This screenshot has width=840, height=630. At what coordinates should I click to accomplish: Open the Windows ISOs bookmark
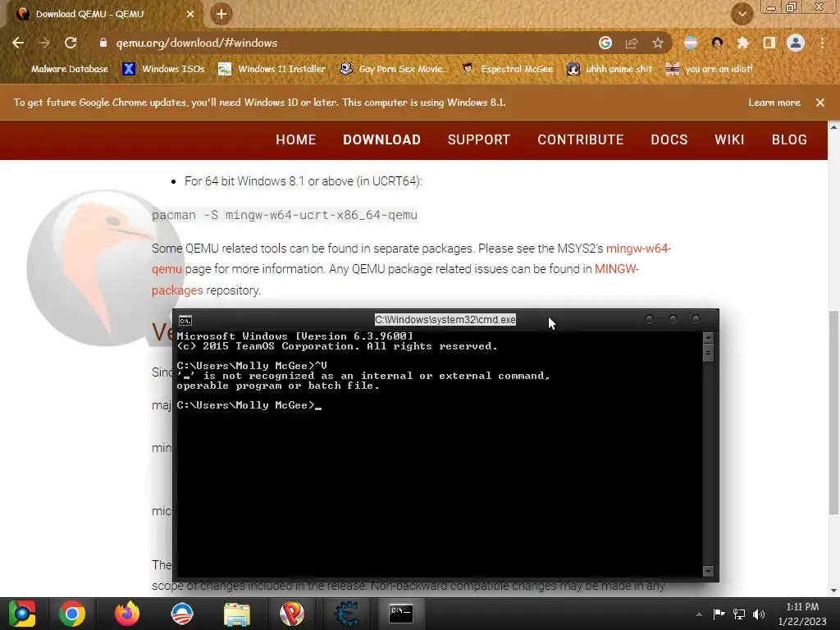tap(164, 69)
